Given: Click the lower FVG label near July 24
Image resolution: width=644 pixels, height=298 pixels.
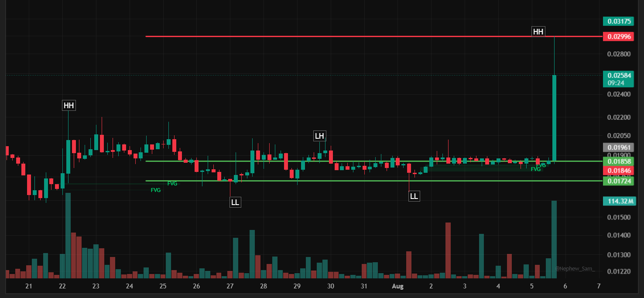Looking at the screenshot, I should coord(156,190).
